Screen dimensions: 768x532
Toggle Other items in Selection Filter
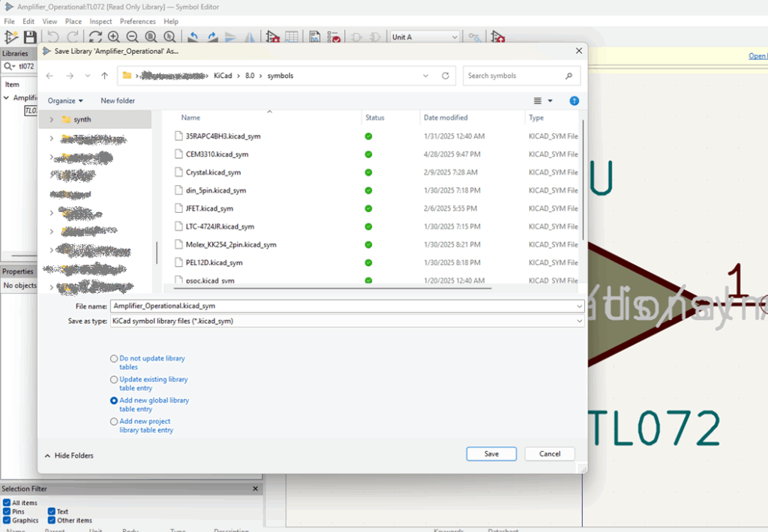point(52,520)
